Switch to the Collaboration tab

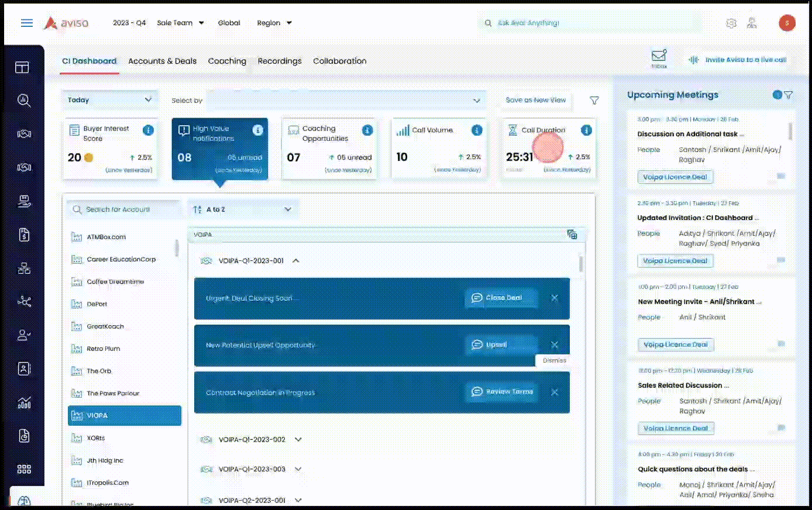coord(340,61)
